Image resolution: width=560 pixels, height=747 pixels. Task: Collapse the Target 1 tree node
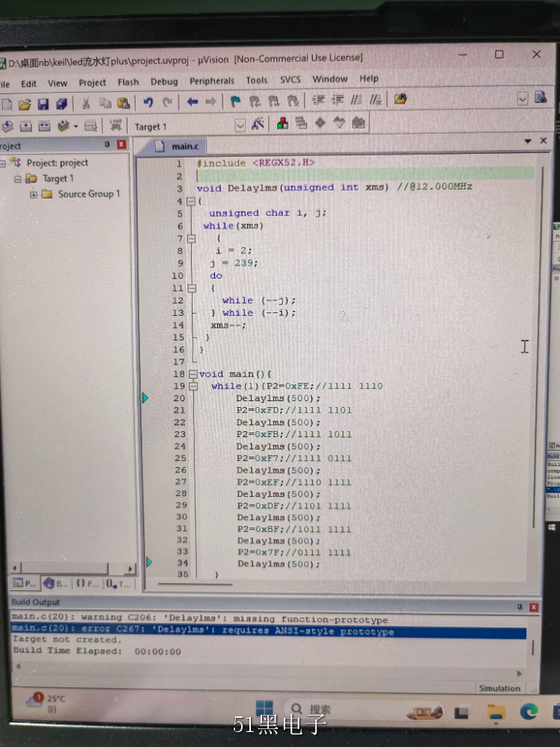point(18,179)
